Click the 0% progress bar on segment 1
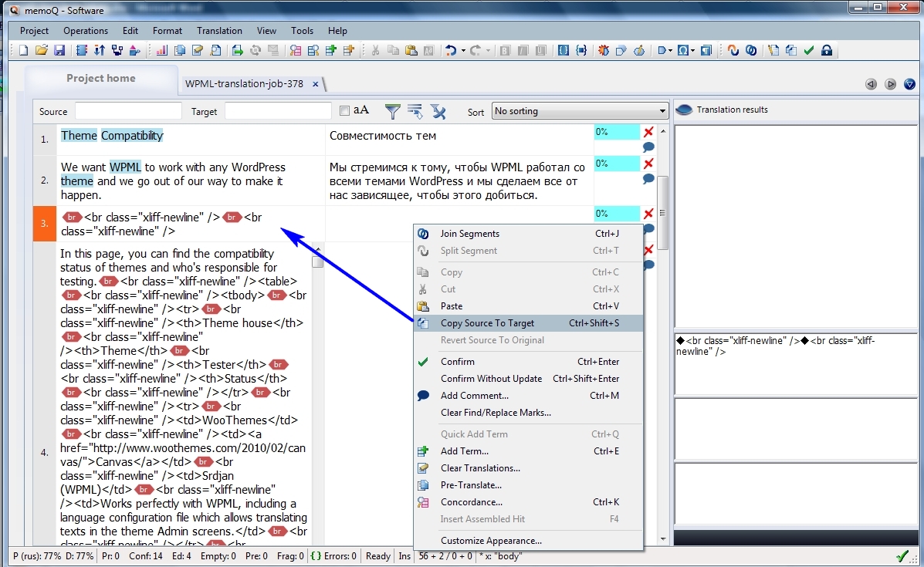The height and width of the screenshot is (567, 924). coord(615,132)
